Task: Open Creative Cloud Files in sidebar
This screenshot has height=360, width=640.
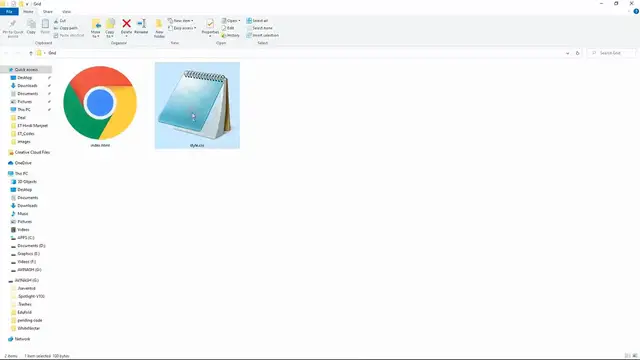Action: pos(32,152)
